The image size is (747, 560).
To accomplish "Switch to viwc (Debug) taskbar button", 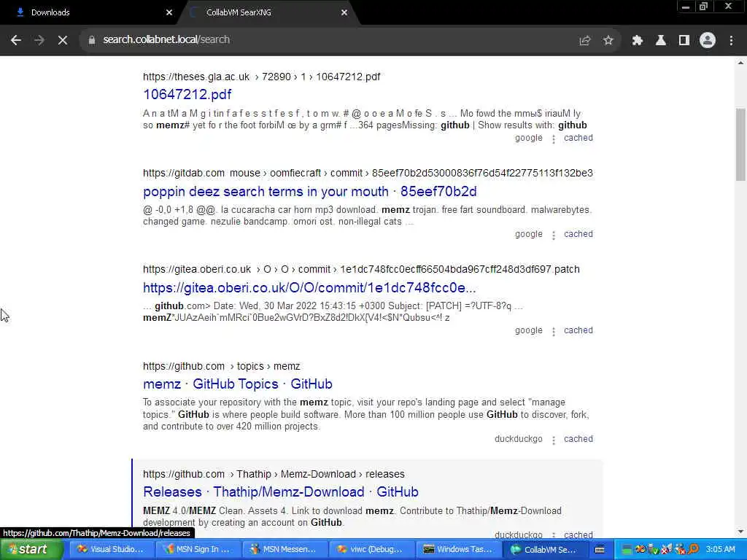I will click(x=371, y=550).
